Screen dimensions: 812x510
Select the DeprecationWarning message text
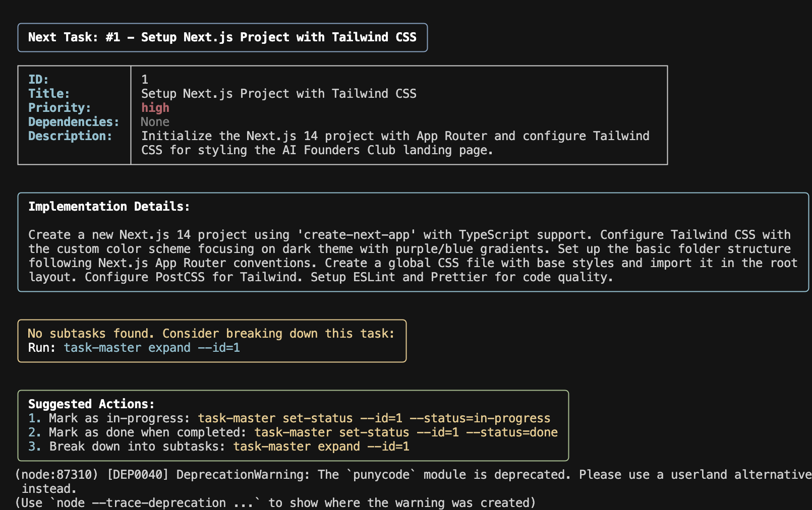click(353, 474)
